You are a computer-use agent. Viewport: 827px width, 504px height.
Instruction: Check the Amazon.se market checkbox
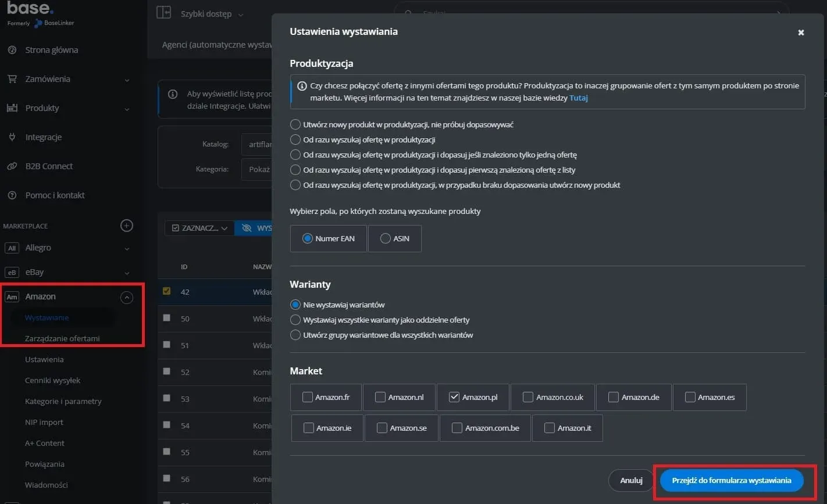coord(382,428)
